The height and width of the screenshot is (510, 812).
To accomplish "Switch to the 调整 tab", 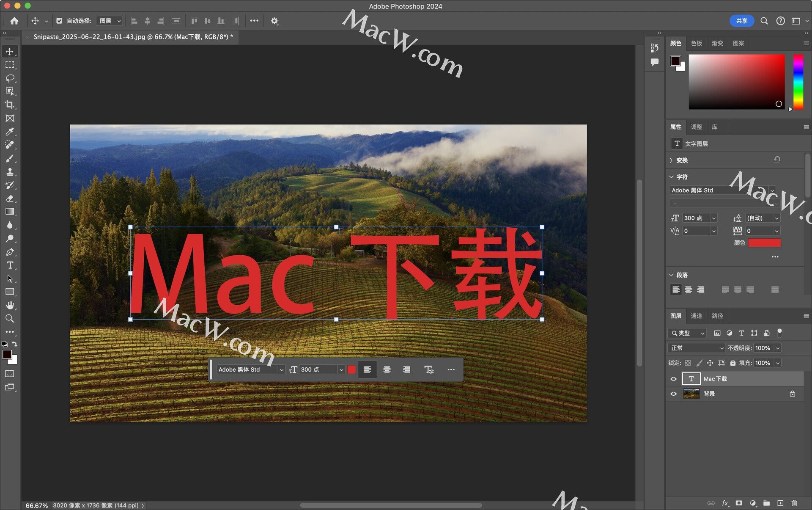I will click(x=697, y=127).
